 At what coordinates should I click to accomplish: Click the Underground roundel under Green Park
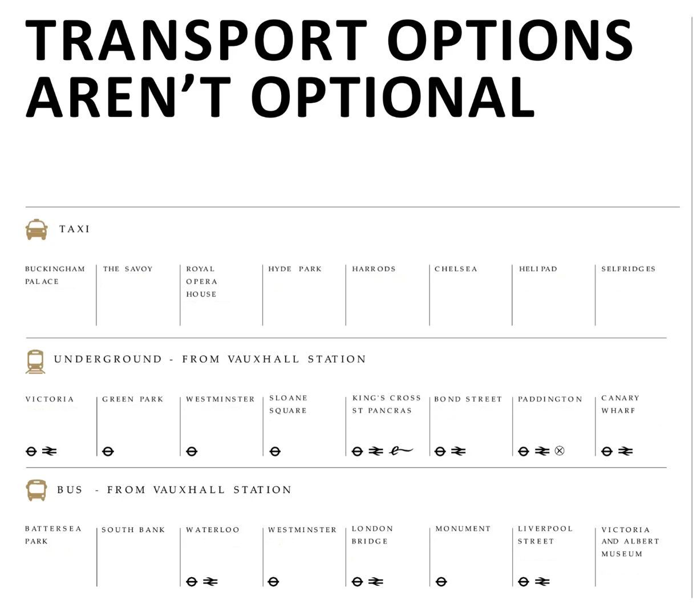[x=108, y=451]
